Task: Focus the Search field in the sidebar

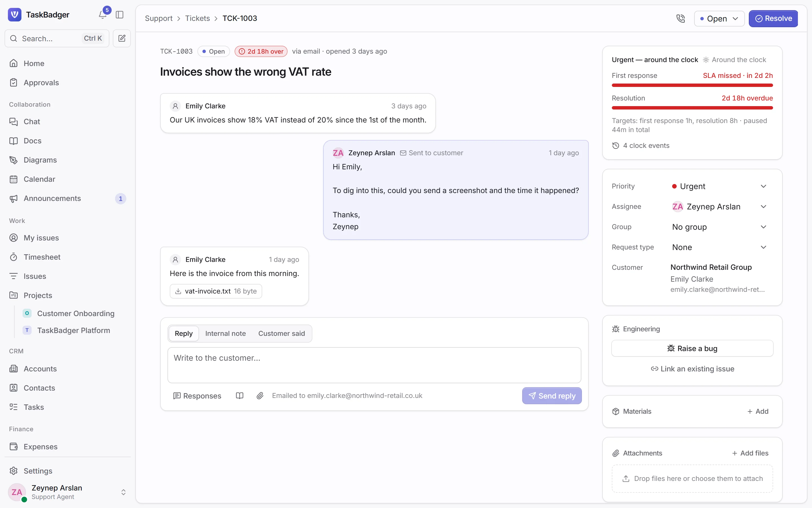Action: point(57,38)
